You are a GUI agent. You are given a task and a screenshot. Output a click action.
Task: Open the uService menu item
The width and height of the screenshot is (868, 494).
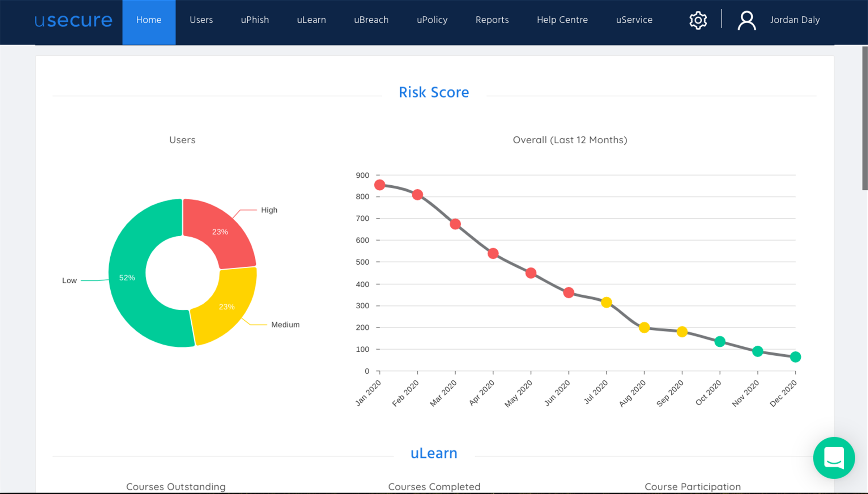tap(634, 20)
